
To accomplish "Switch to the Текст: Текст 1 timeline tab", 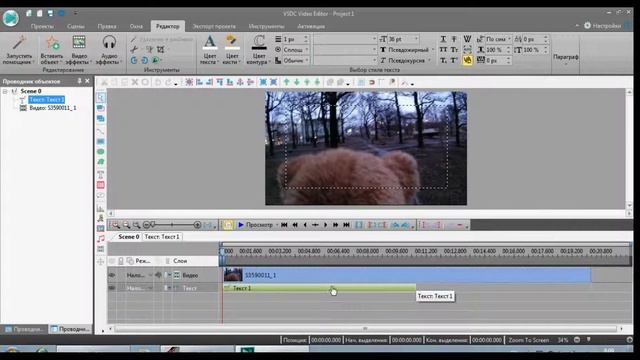I will 162,237.
